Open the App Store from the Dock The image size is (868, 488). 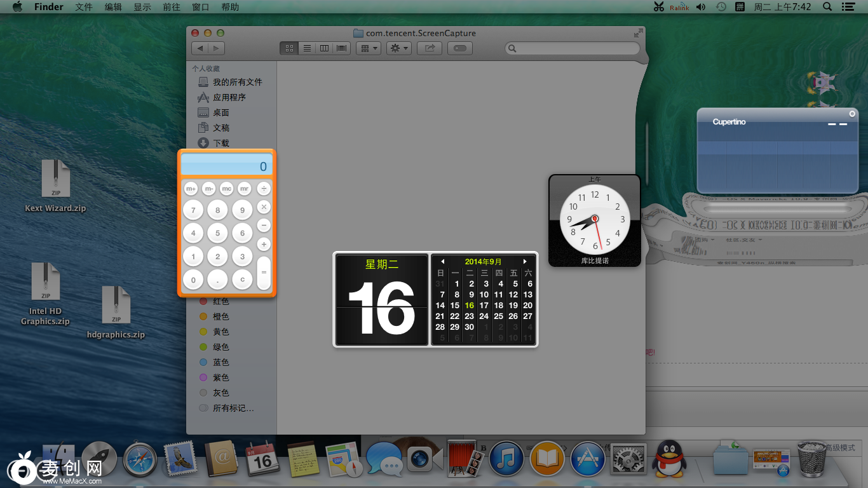tap(588, 459)
